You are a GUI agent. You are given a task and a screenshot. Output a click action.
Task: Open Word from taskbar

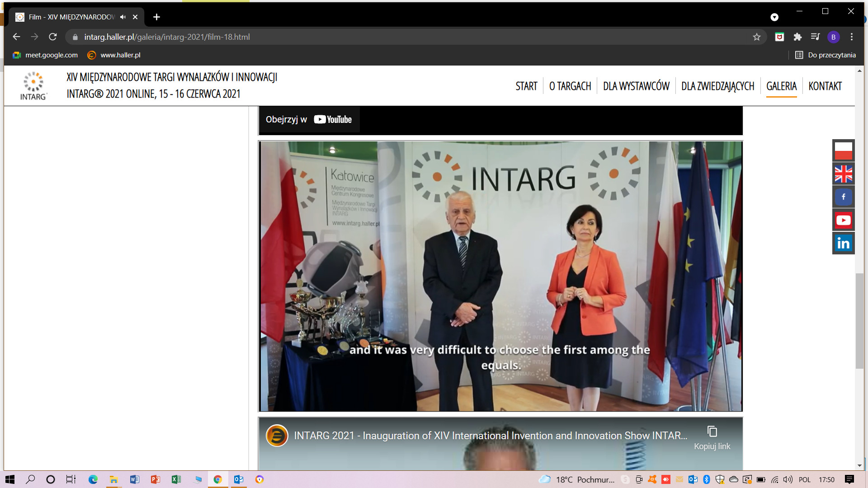tap(134, 479)
